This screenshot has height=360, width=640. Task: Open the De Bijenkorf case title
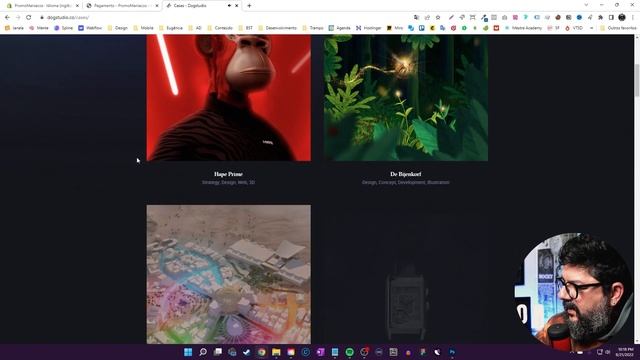point(405,174)
